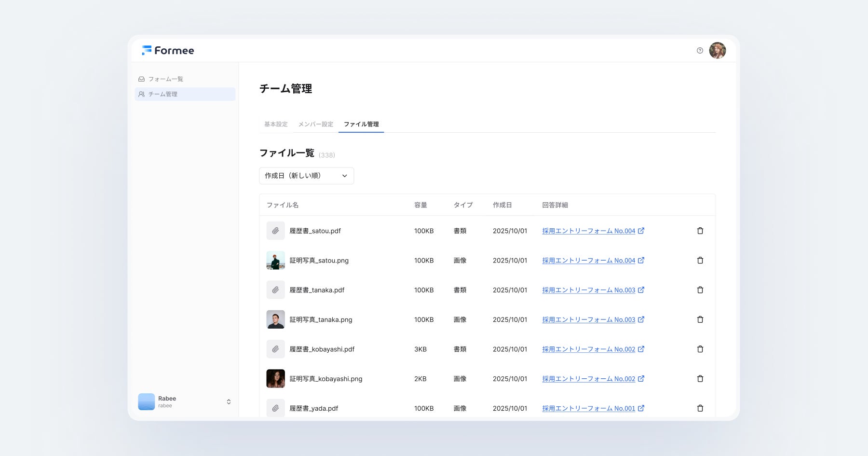Screen dimensions: 868x456
Task: Click the 回答詳細 column header
Action: coord(555,205)
